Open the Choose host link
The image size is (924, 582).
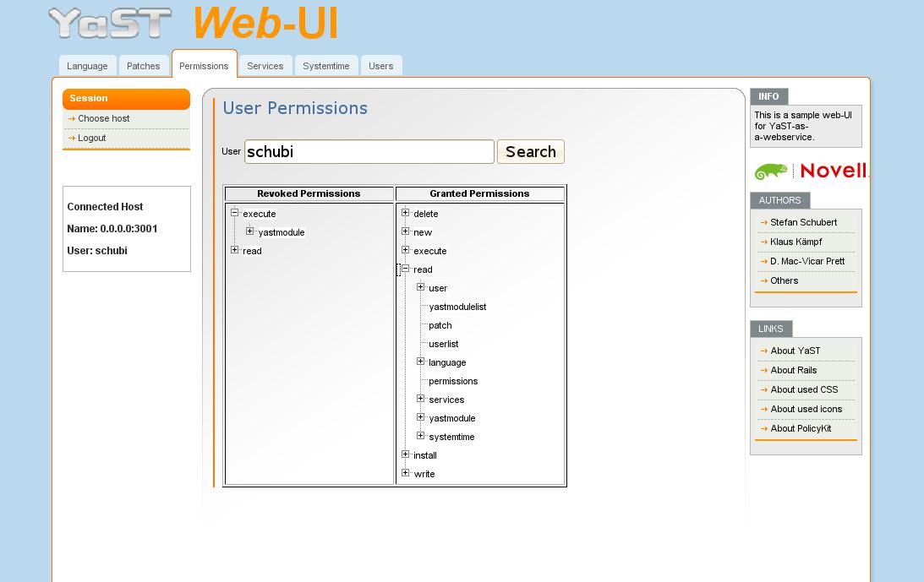pyautogui.click(x=104, y=118)
